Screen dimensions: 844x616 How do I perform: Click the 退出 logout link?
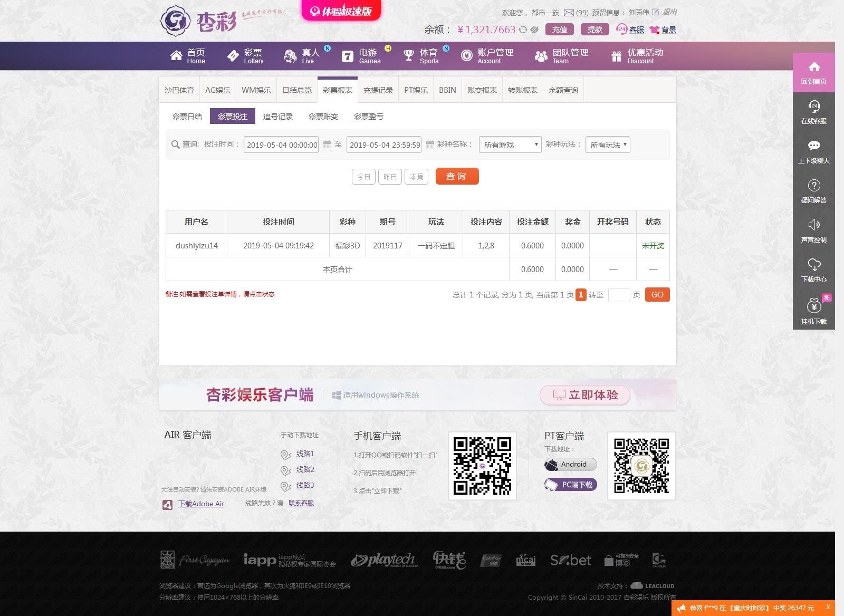(x=669, y=12)
